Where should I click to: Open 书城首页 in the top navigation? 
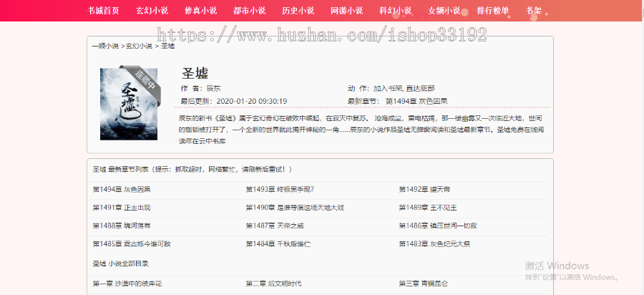click(x=103, y=11)
